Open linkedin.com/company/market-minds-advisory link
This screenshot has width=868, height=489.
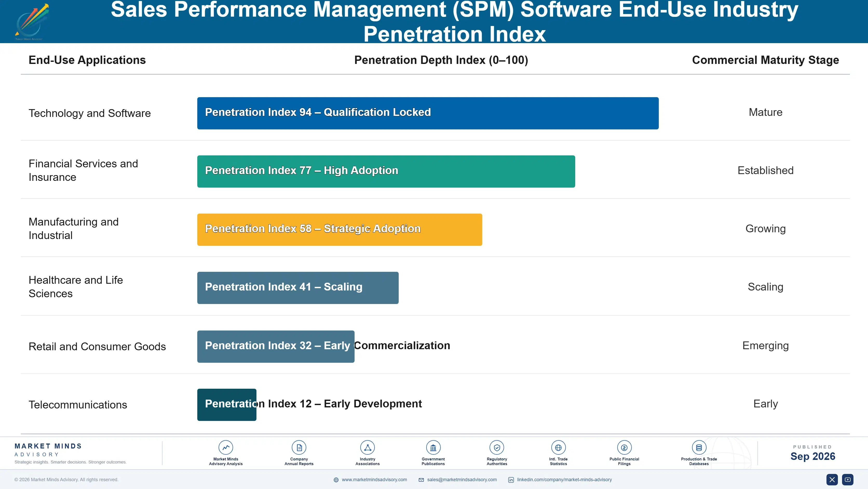(564, 480)
